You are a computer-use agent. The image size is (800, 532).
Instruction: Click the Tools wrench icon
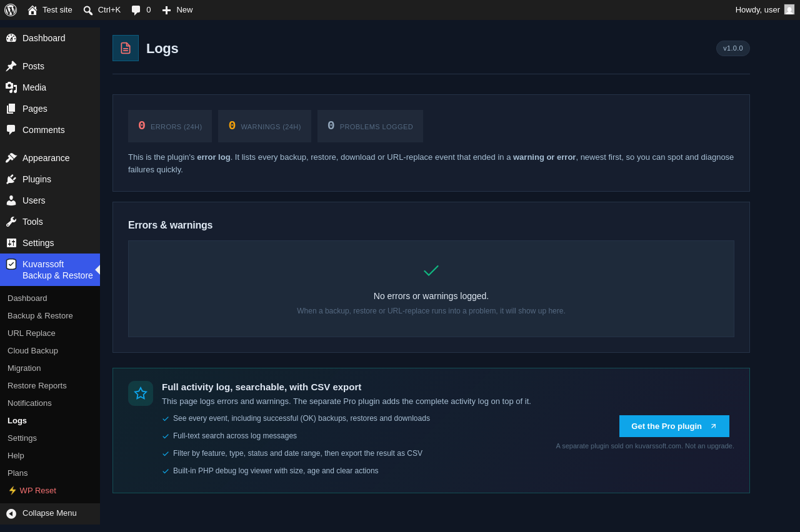[x=11, y=222]
